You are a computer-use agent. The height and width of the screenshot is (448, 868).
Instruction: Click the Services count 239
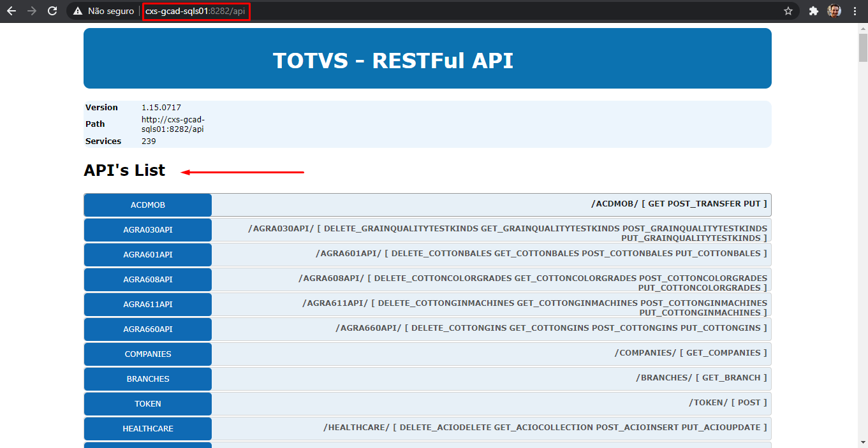pos(149,141)
